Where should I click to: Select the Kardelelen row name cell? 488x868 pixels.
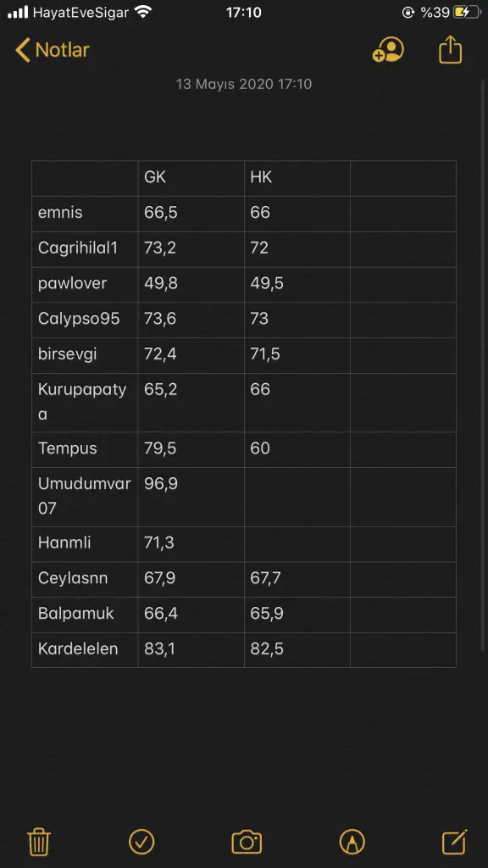(85, 649)
